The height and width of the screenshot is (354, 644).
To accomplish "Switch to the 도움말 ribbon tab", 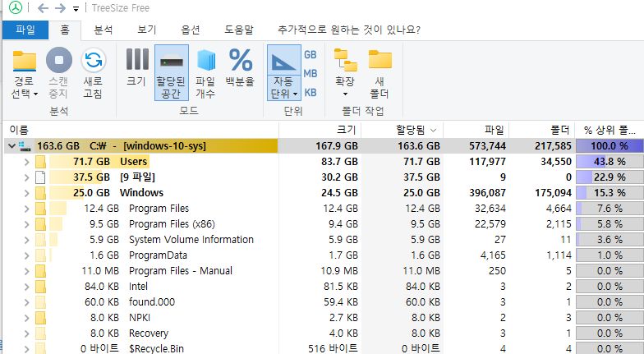I will 239,30.
